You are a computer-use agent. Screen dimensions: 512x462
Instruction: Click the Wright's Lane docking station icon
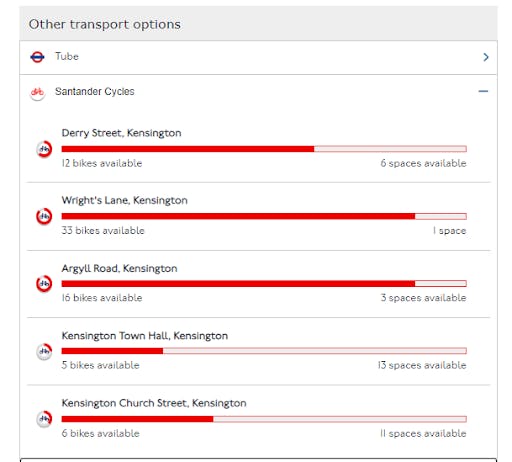tap(44, 216)
